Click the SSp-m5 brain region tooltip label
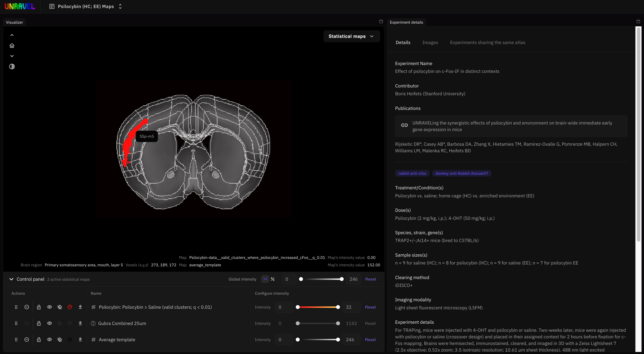The width and height of the screenshot is (644, 354). point(146,136)
